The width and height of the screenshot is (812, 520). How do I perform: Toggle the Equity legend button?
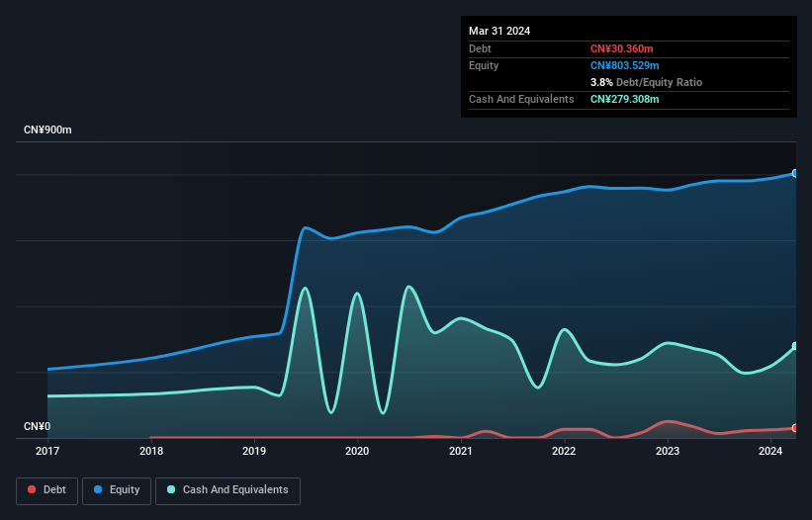coord(117,490)
